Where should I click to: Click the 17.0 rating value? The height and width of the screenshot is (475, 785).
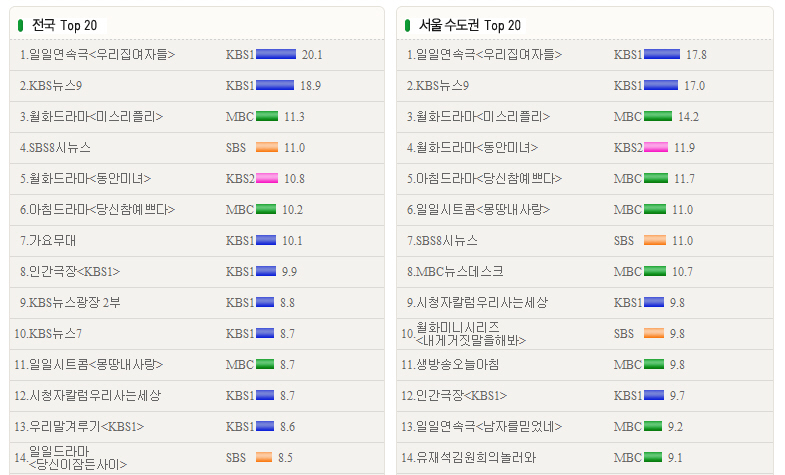694,86
